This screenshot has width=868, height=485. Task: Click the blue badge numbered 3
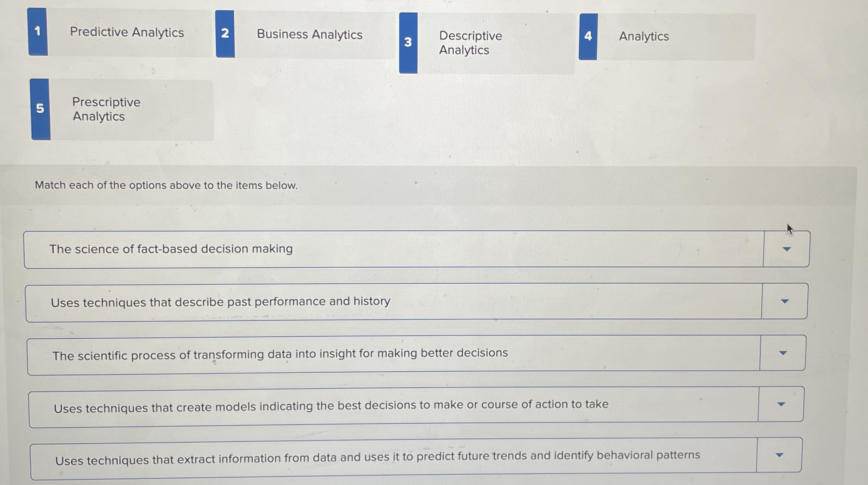(x=408, y=42)
